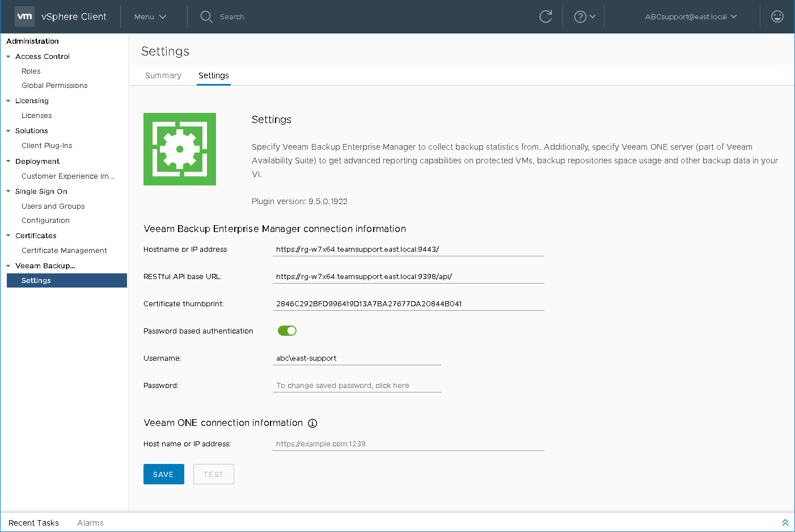Viewport: 795px width, 532px height.
Task: Collapse the Veeam Backup tree node
Action: [9, 266]
